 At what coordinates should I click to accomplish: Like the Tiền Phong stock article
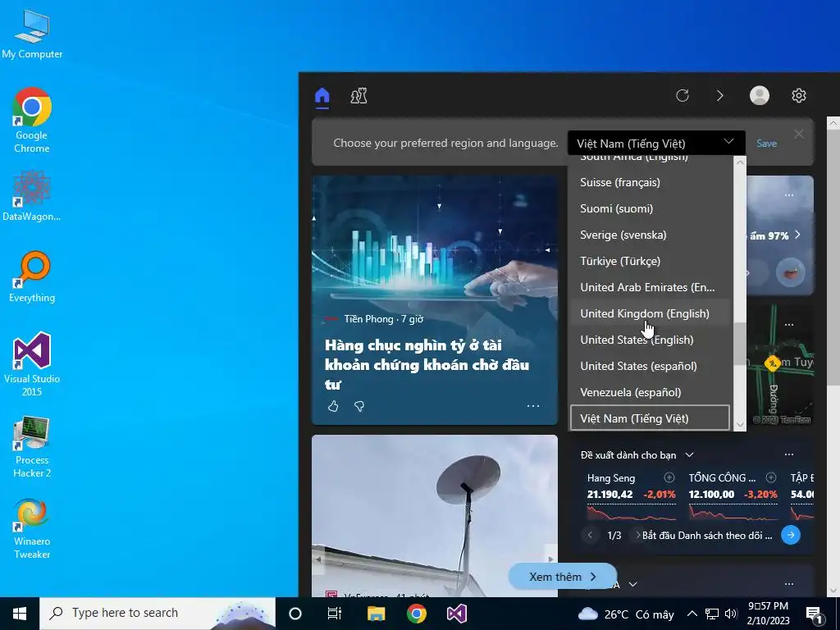pos(333,407)
